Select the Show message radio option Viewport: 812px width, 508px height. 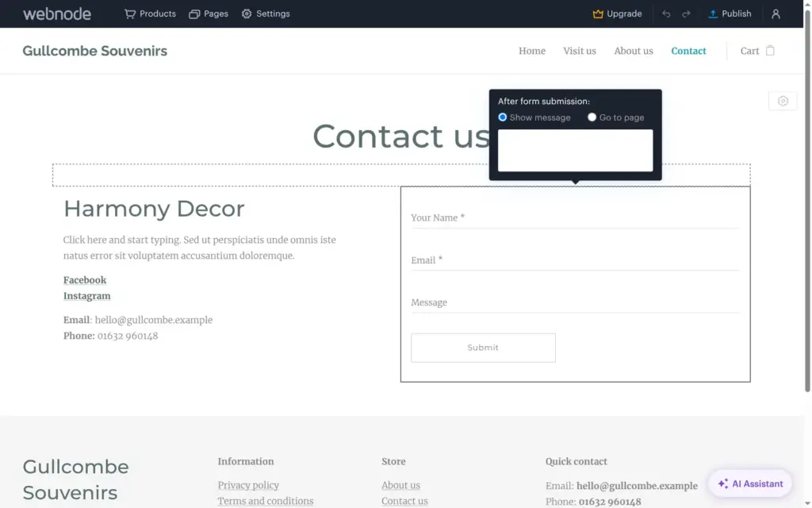(502, 117)
